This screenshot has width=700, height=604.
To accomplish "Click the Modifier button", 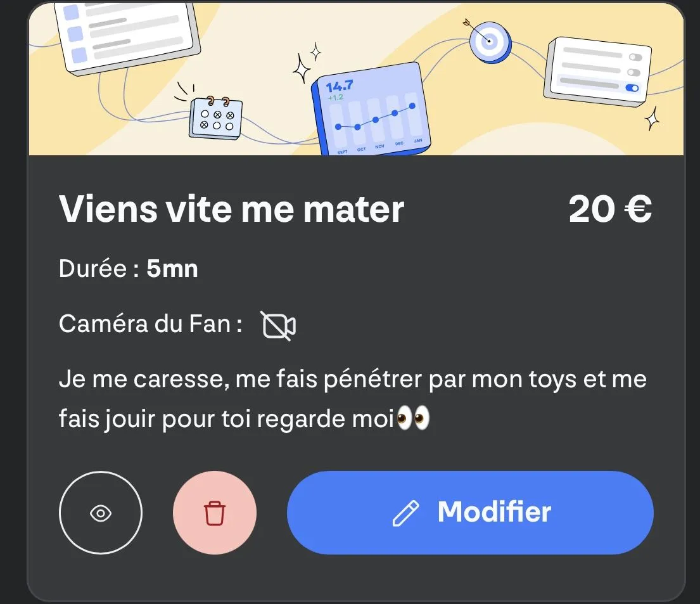I will [x=470, y=513].
